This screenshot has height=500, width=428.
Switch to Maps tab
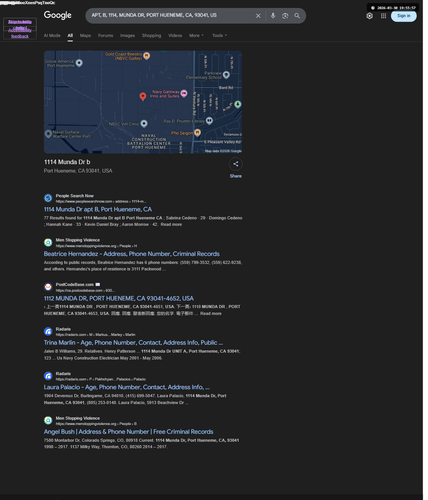85,35
